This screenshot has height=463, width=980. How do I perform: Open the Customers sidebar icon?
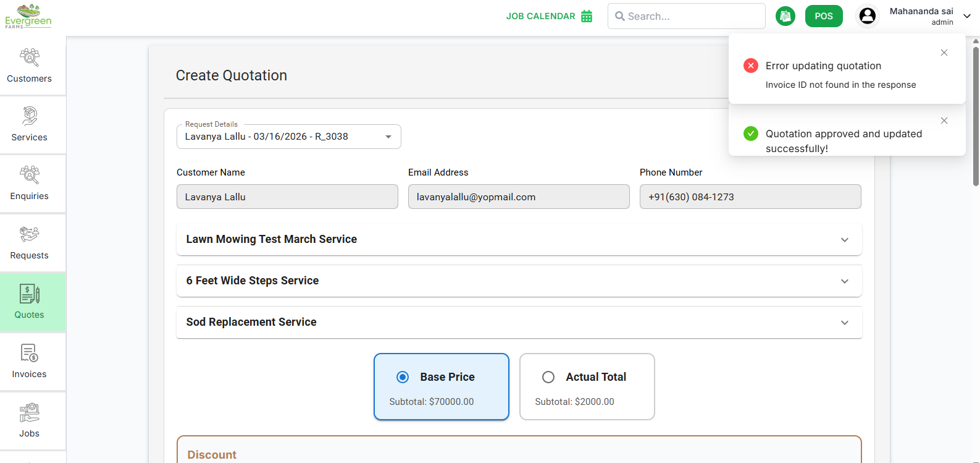pos(29,66)
